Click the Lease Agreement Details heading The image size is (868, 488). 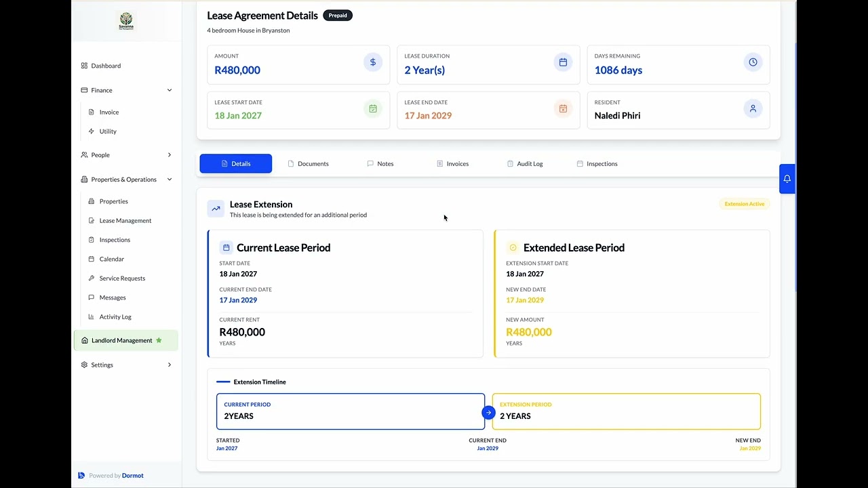[x=262, y=15]
